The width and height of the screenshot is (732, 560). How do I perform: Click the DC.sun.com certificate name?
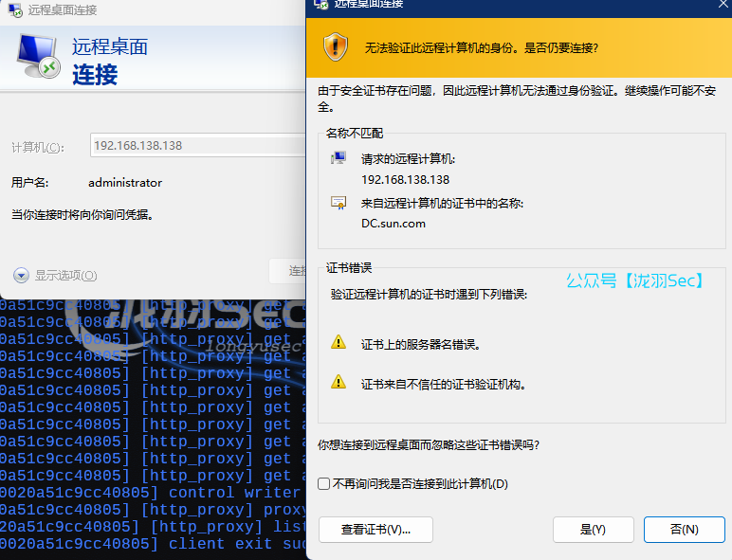pyautogui.click(x=393, y=224)
